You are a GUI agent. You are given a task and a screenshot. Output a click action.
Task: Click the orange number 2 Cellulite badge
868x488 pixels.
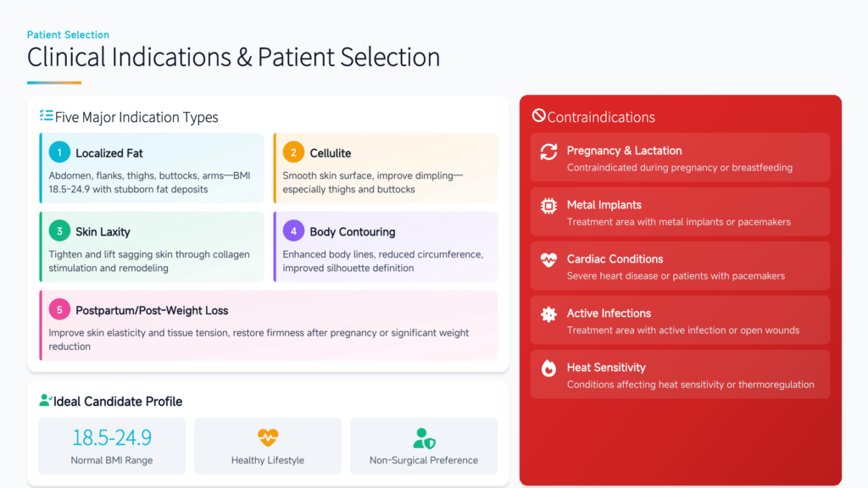293,152
